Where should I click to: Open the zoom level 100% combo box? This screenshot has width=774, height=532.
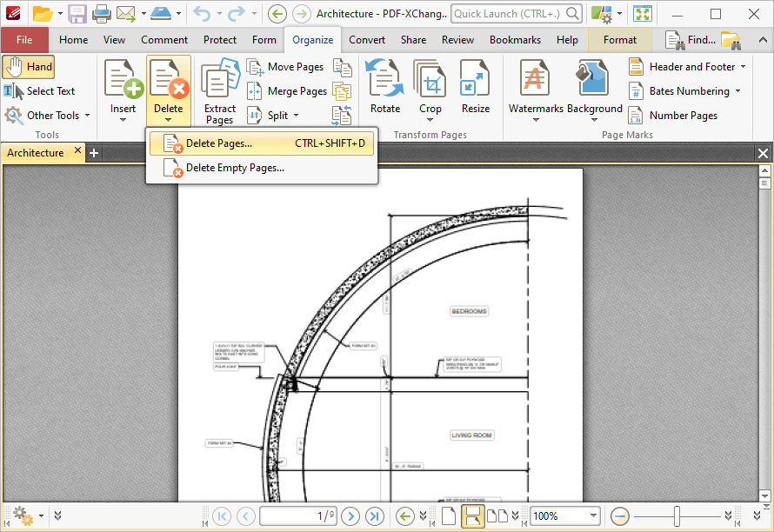pyautogui.click(x=565, y=515)
